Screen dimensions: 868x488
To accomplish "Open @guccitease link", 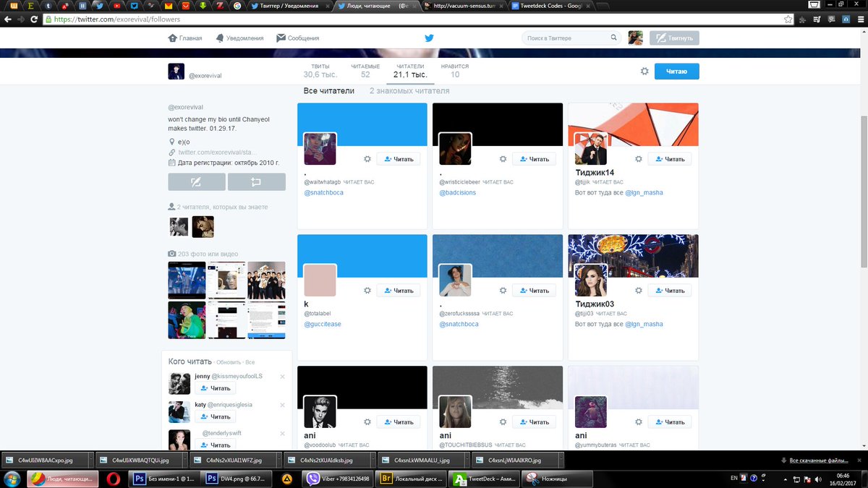I will (x=323, y=325).
